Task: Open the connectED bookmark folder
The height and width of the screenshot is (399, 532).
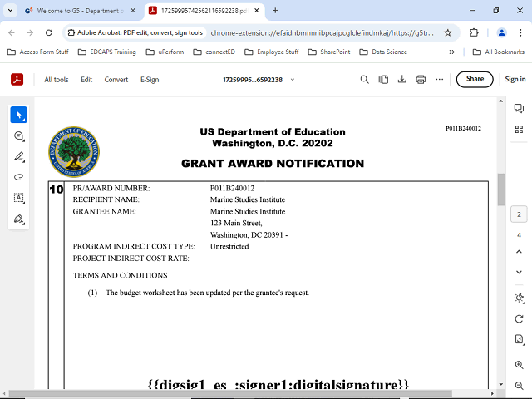Action: [214, 52]
